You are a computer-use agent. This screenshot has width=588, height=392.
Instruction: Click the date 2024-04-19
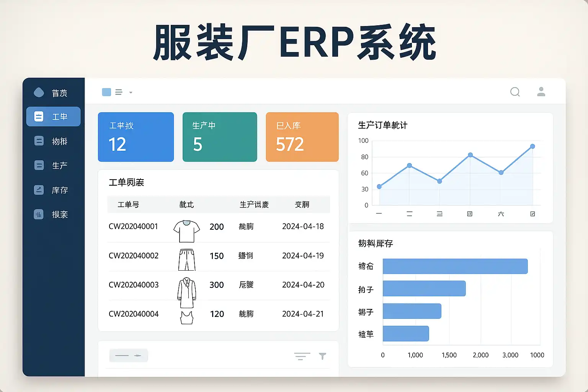303,255
